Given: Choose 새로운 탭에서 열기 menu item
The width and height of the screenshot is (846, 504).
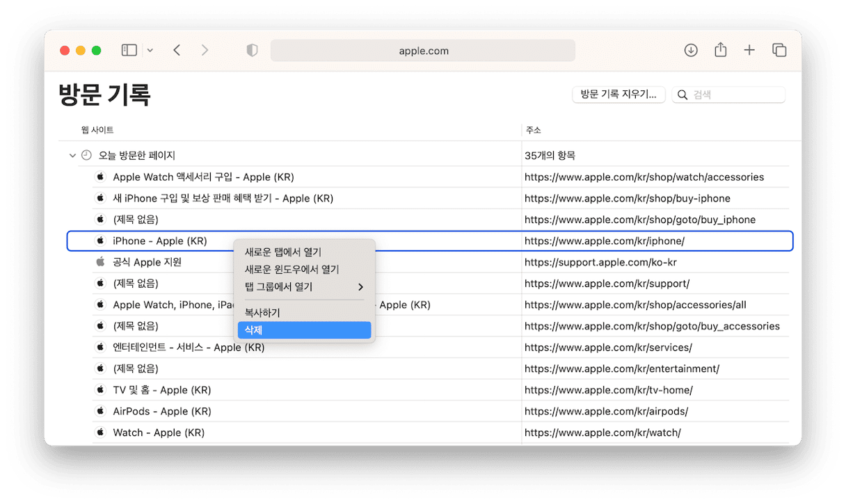Looking at the screenshot, I should pyautogui.click(x=304, y=252).
